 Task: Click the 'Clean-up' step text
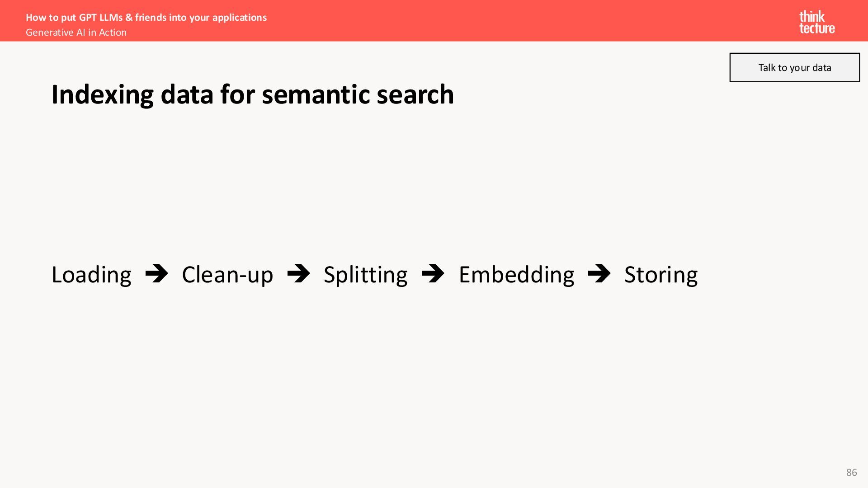click(x=227, y=275)
